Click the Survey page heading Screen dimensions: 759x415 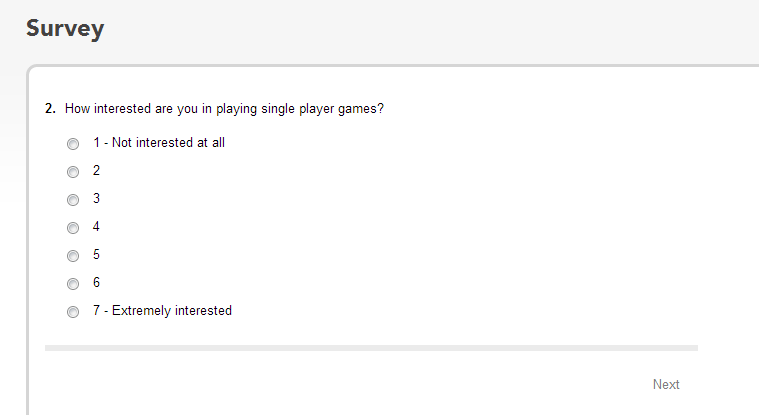click(x=65, y=29)
